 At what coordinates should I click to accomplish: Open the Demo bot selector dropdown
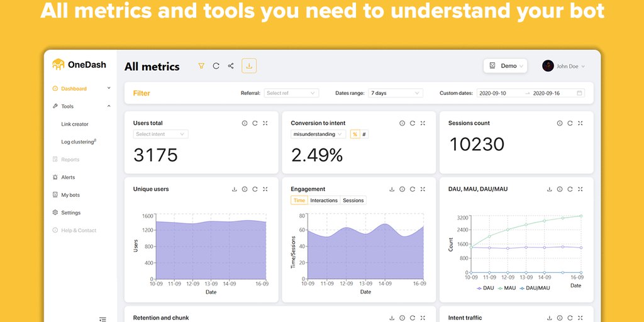504,66
